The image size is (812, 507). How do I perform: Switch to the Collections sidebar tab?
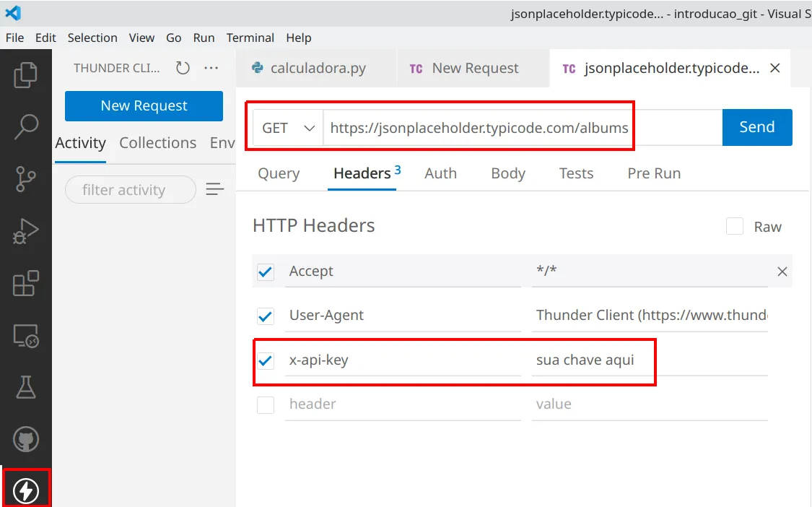157,143
